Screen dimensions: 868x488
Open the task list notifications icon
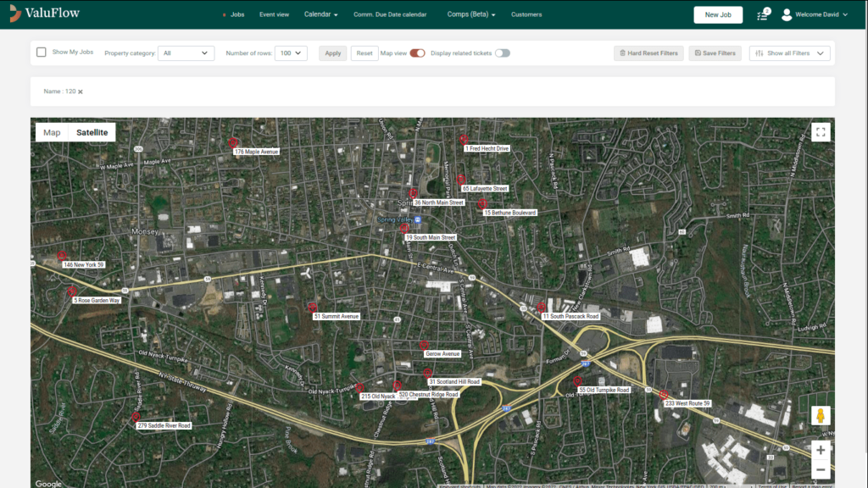click(763, 14)
